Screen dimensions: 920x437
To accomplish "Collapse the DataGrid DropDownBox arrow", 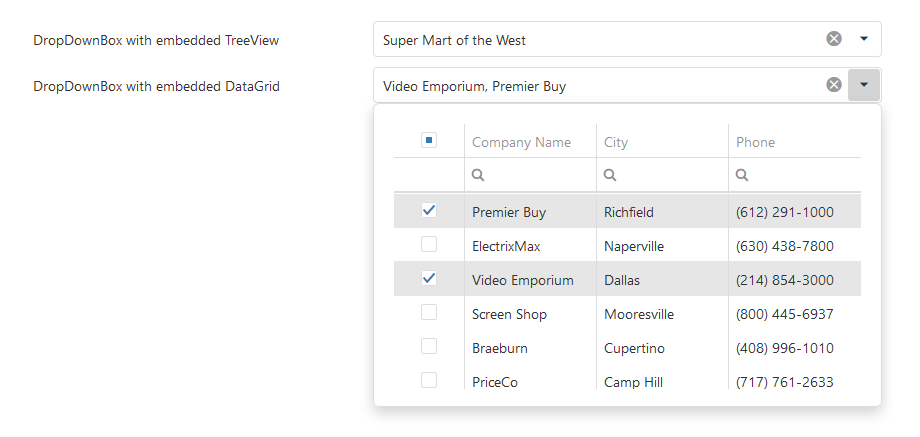I will tap(864, 85).
